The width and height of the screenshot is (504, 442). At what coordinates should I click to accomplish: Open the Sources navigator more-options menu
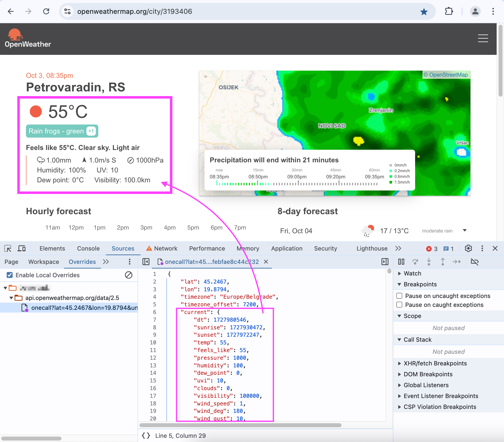click(129, 262)
